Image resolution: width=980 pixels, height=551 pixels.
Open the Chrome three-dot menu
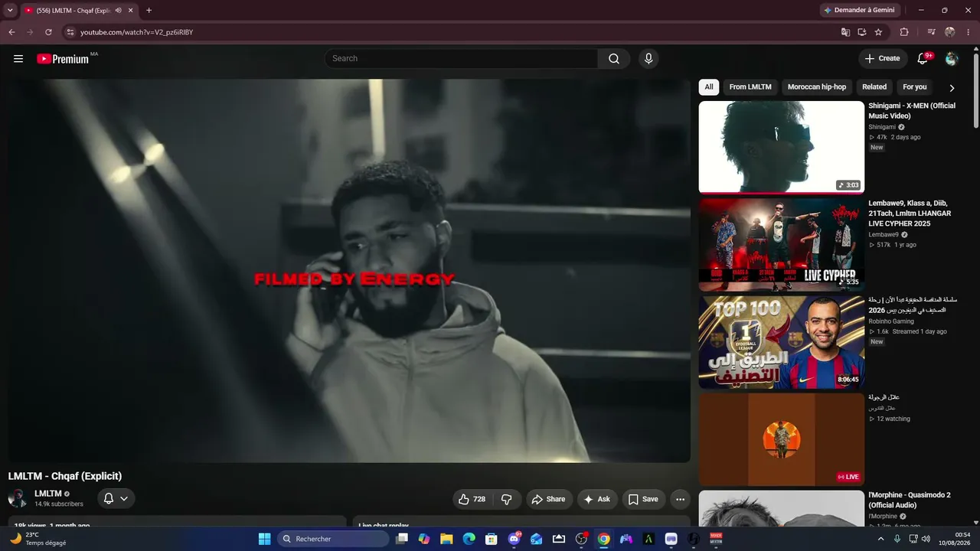[x=969, y=32]
